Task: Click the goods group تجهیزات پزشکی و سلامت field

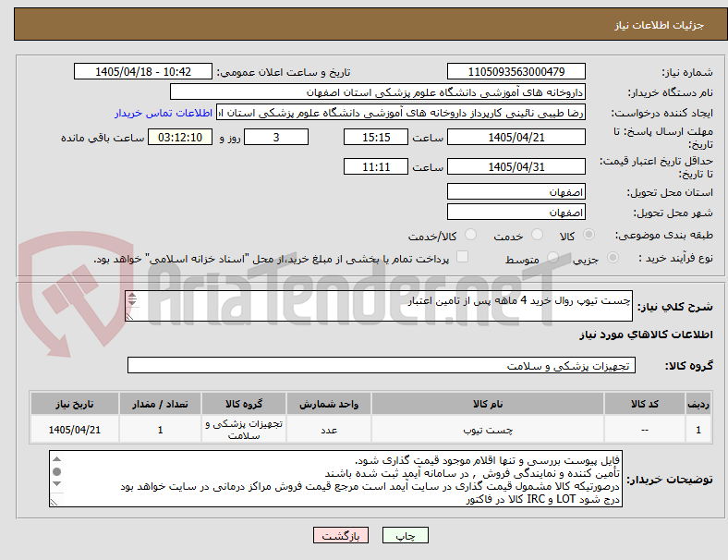Action: [x=382, y=365]
